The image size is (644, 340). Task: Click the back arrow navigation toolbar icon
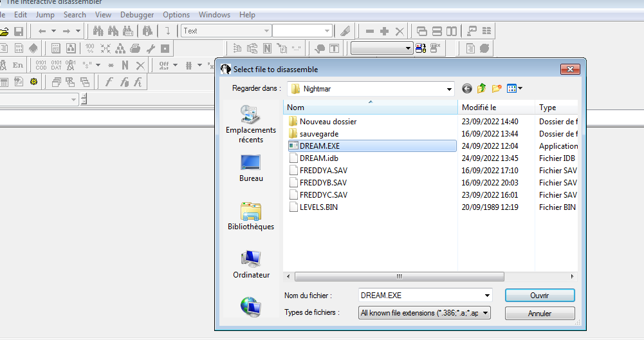click(42, 31)
